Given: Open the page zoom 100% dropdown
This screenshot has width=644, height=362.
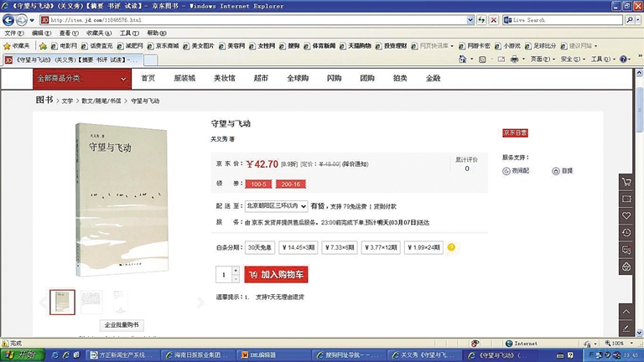Looking at the screenshot, I should (x=621, y=344).
